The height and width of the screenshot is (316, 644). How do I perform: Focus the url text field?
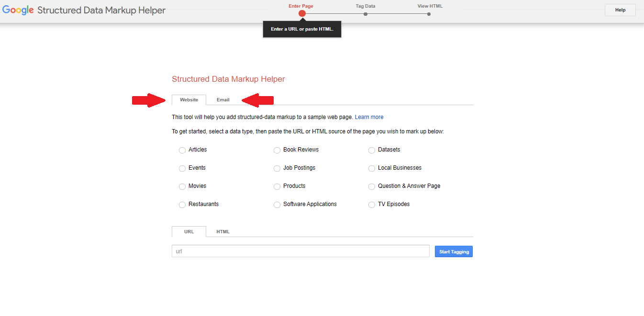coord(300,251)
